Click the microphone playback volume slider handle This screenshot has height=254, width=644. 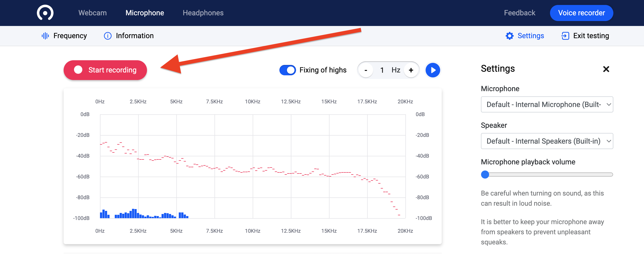pyautogui.click(x=485, y=175)
